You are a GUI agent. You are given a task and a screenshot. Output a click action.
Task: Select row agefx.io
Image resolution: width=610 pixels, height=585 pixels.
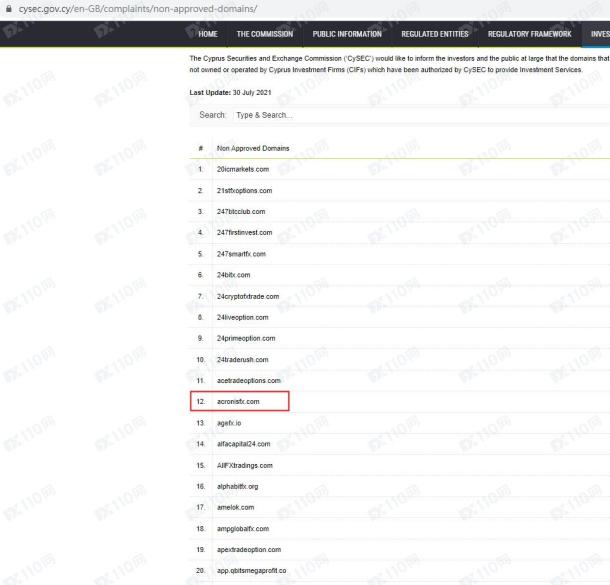click(x=400, y=423)
